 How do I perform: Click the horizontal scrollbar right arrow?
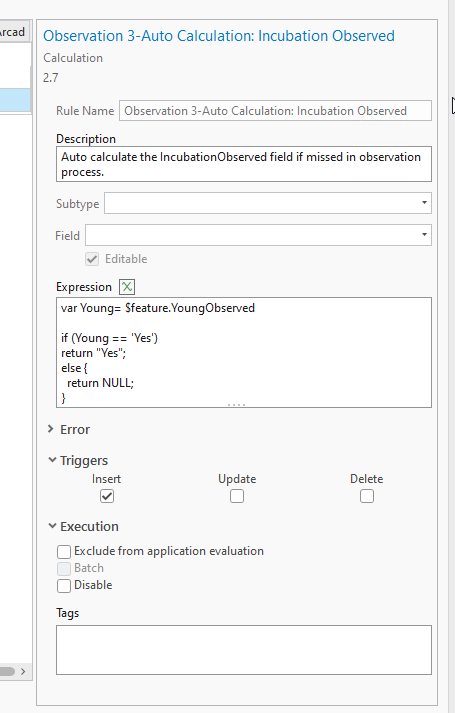(x=23, y=671)
